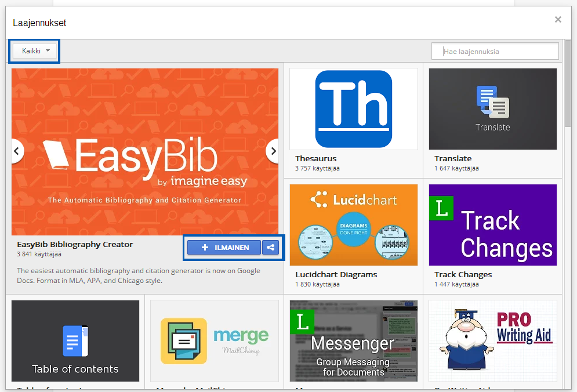Click the EasyBib Bibliography Creator title
The height and width of the screenshot is (392, 577).
pos(75,245)
